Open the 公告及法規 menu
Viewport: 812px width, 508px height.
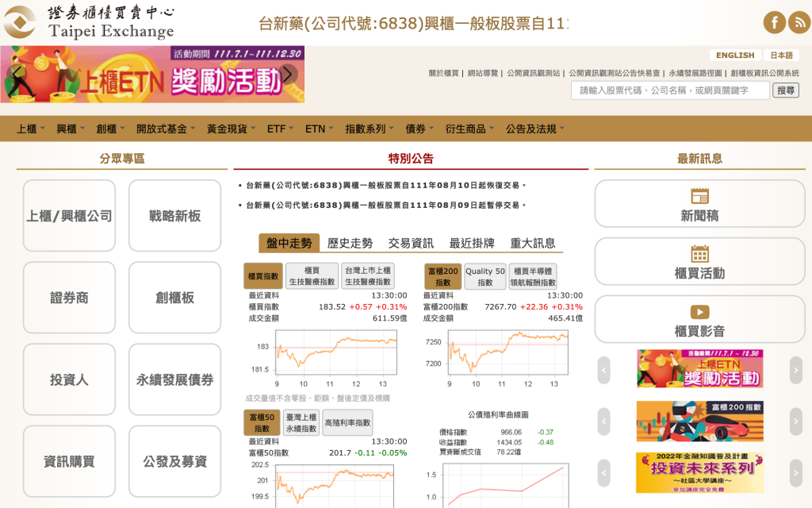tap(535, 129)
